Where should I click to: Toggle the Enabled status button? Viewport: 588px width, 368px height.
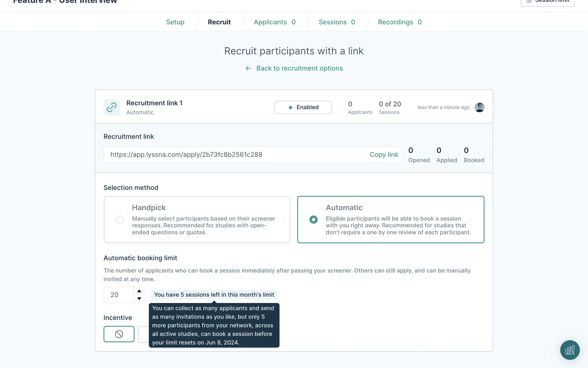coord(303,107)
